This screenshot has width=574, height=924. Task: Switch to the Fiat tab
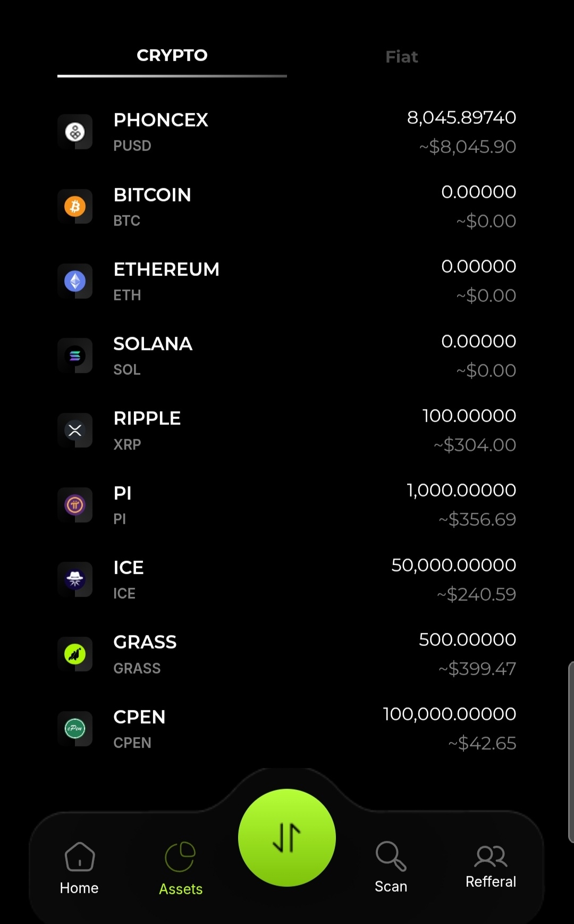pyautogui.click(x=401, y=57)
